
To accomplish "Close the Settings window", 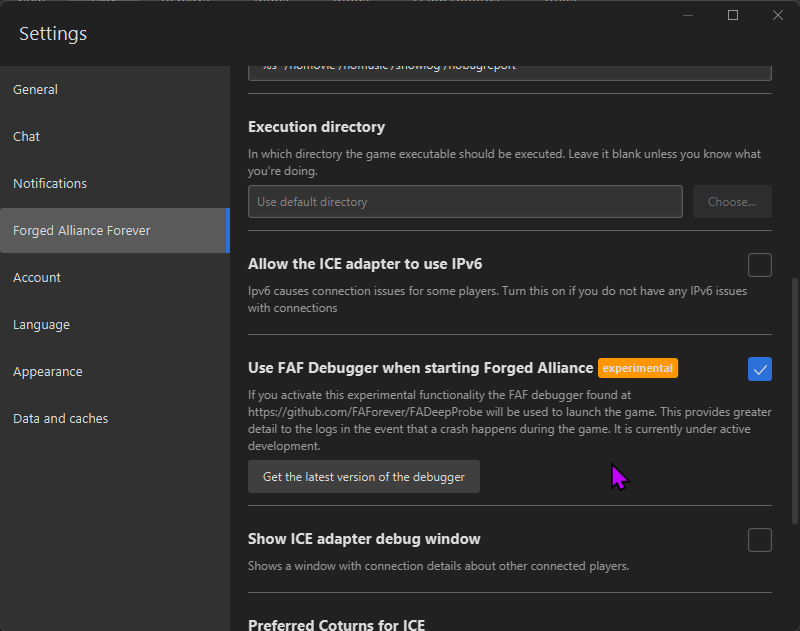I will [x=778, y=15].
